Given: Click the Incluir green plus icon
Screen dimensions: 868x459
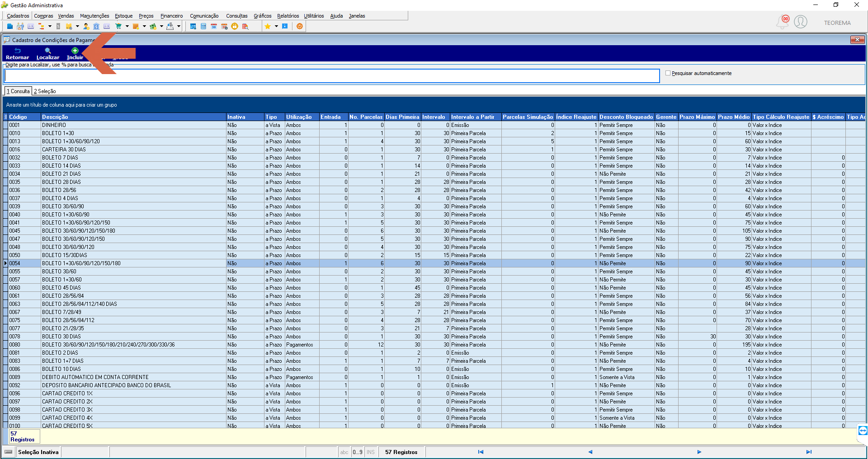Looking at the screenshot, I should (x=75, y=51).
